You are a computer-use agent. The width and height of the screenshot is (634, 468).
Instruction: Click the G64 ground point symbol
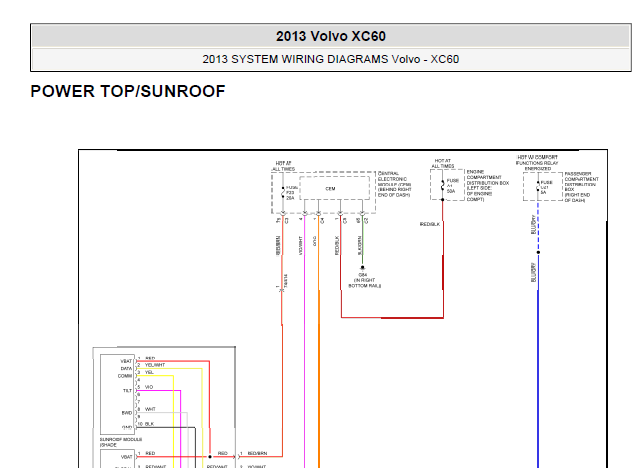click(x=362, y=267)
